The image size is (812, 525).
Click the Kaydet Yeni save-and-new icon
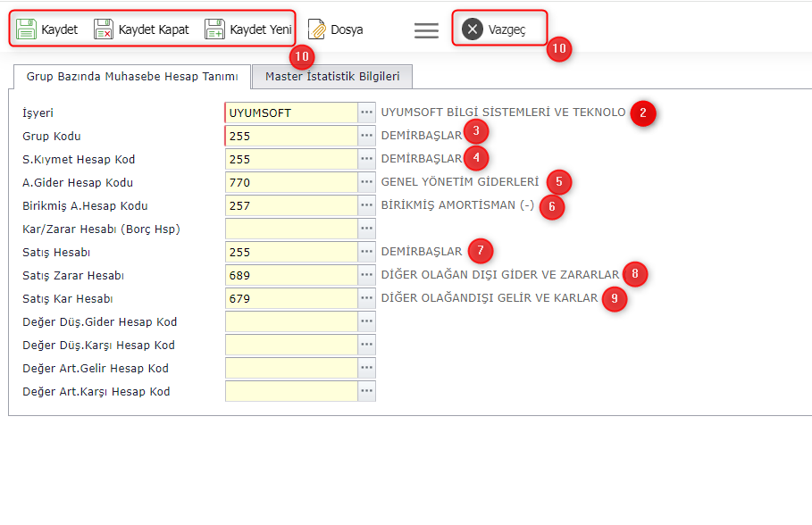tap(214, 29)
